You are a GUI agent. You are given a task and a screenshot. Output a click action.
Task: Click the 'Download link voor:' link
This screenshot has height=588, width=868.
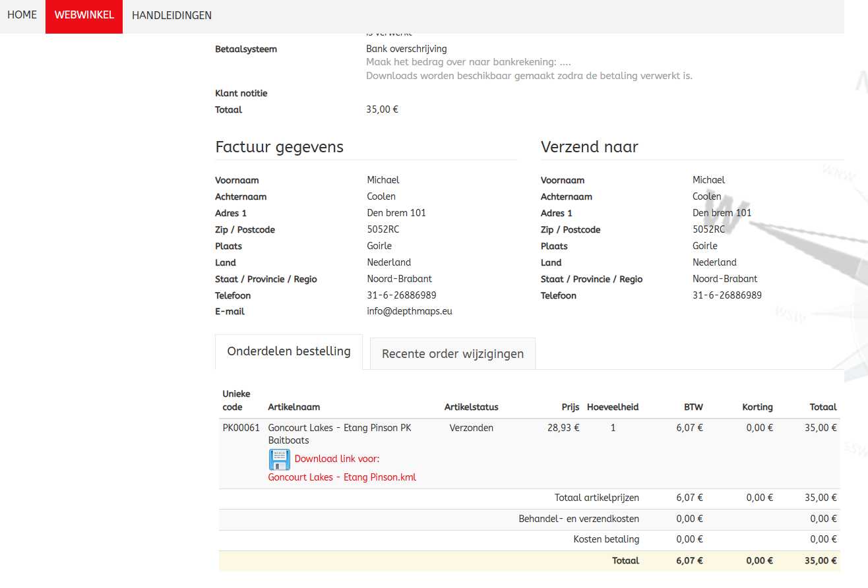tap(337, 459)
